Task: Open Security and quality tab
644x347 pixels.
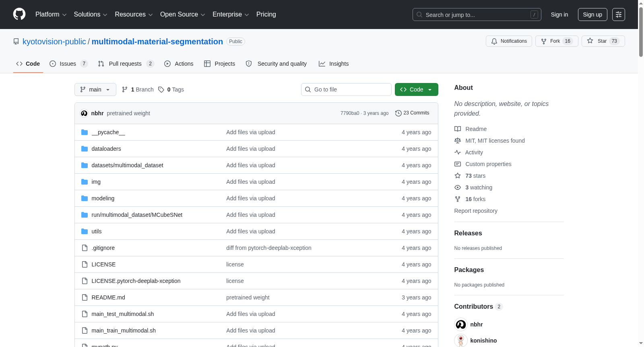Action: [x=276, y=64]
